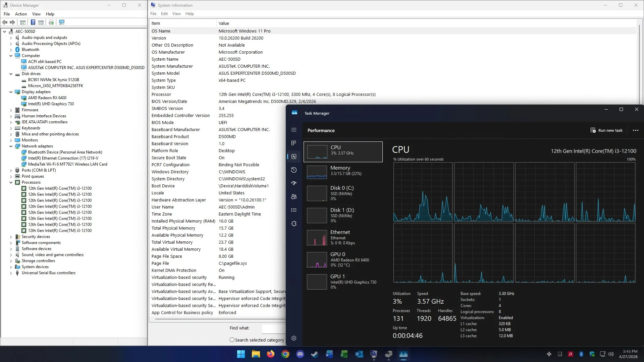Click Run new task in Task Manager
Screen dimensions: 644x362
[x=606, y=130]
